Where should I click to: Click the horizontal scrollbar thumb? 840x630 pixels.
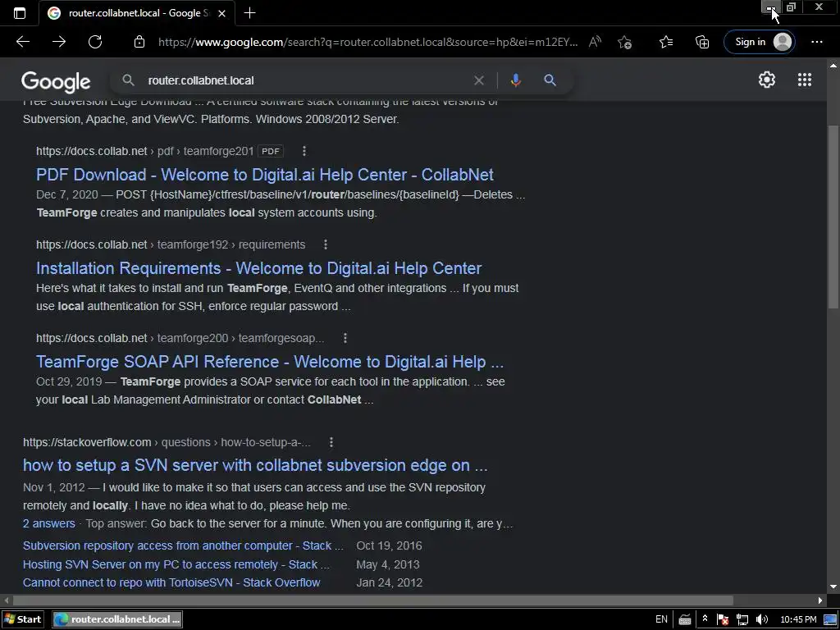click(x=373, y=600)
